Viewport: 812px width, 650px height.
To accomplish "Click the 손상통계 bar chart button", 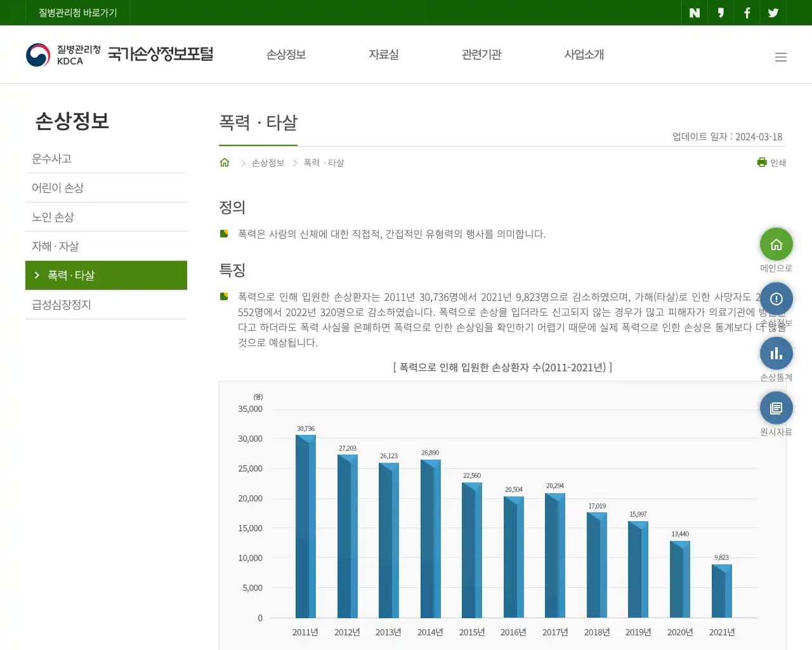I will 776,354.
